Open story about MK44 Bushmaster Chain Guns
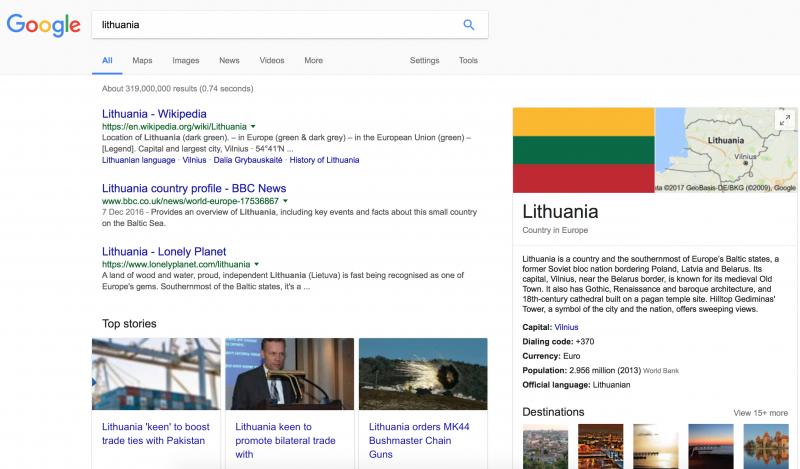This screenshot has height=469, width=800. click(419, 440)
